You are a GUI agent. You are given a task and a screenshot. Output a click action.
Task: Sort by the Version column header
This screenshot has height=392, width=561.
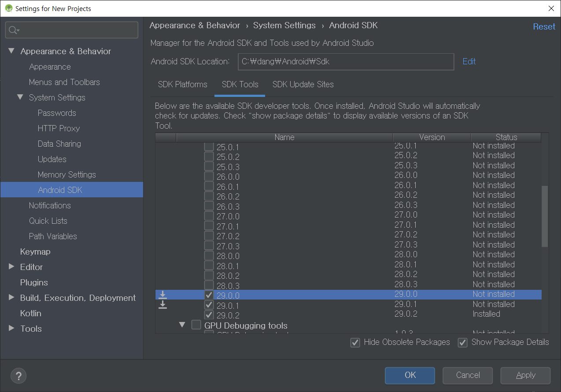pyautogui.click(x=432, y=137)
